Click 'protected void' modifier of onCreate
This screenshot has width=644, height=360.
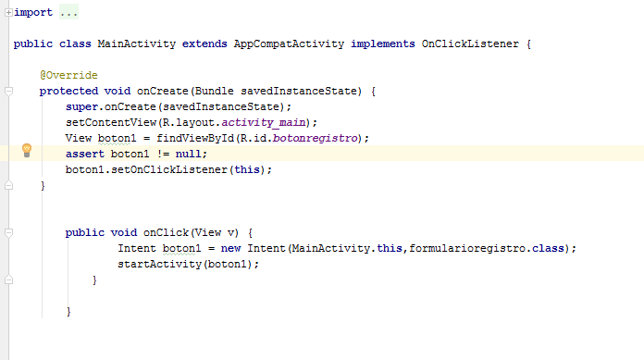coord(85,92)
